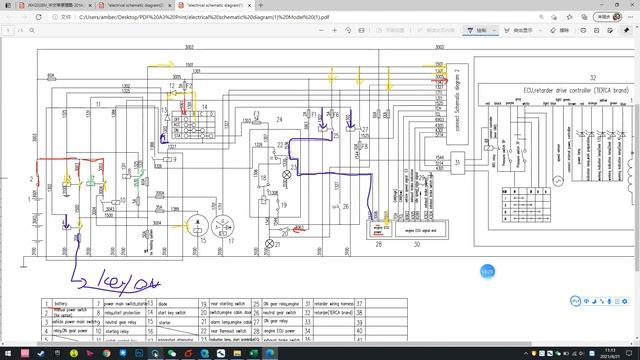
Task: Open highlight color options dropdown
Action: coord(540,30)
